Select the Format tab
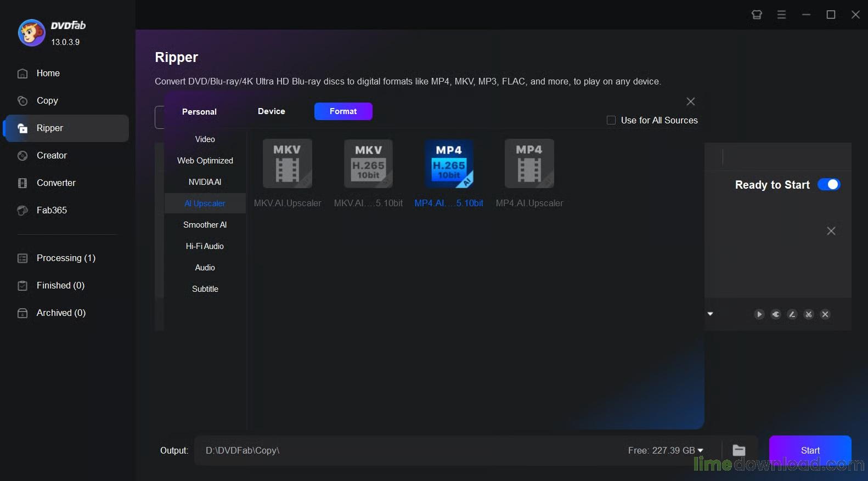868x481 pixels. [x=343, y=111]
